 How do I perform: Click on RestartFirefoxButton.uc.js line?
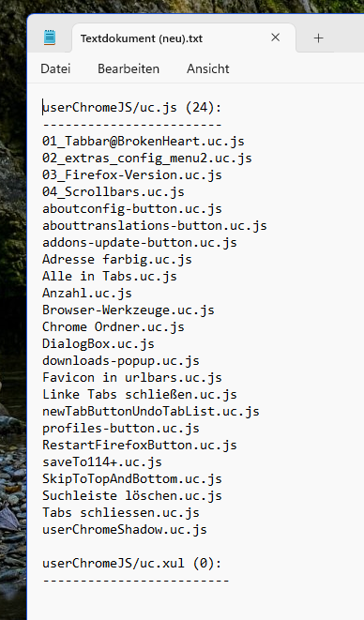[x=140, y=446]
